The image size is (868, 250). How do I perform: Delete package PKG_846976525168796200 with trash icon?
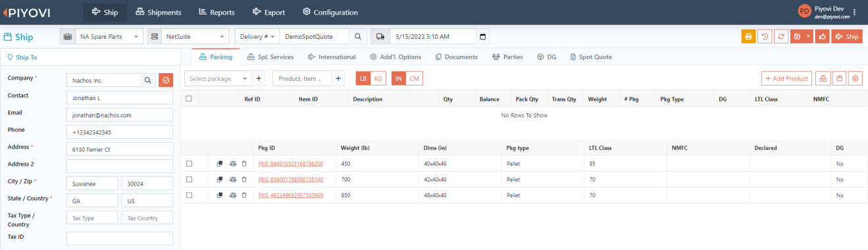click(x=244, y=163)
